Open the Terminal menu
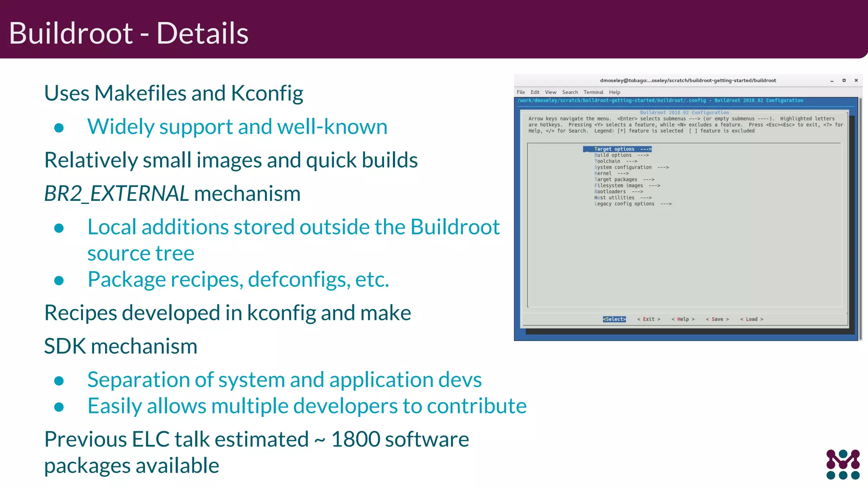 593,92
